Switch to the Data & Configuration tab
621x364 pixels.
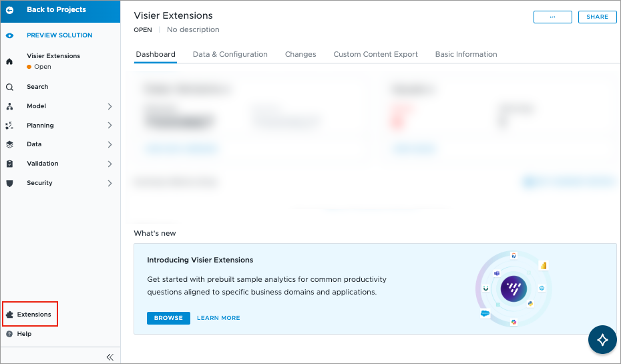click(230, 54)
